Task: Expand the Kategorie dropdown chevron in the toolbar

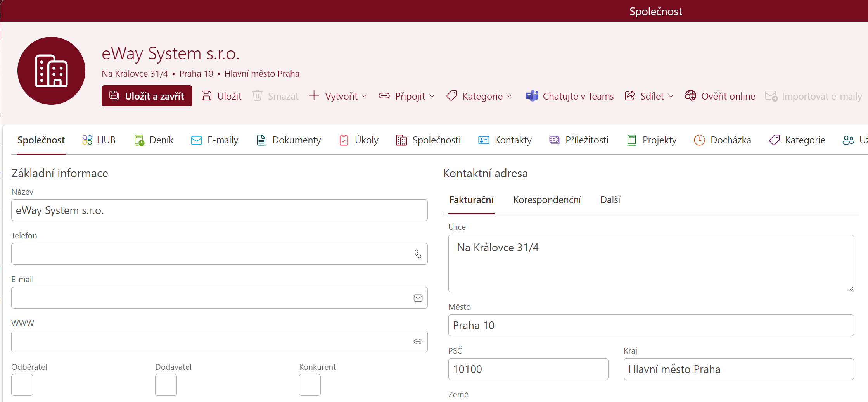Action: coord(510,96)
